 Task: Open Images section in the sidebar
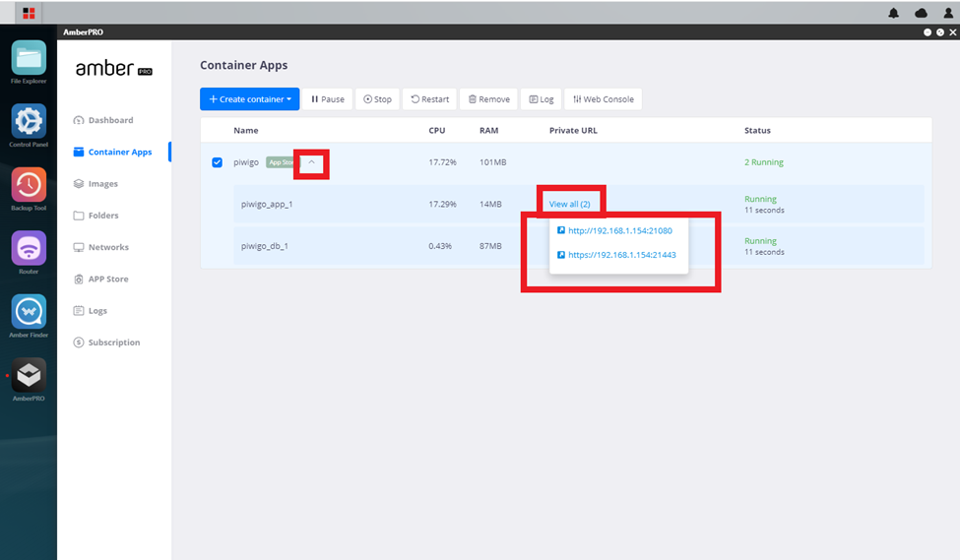96,184
